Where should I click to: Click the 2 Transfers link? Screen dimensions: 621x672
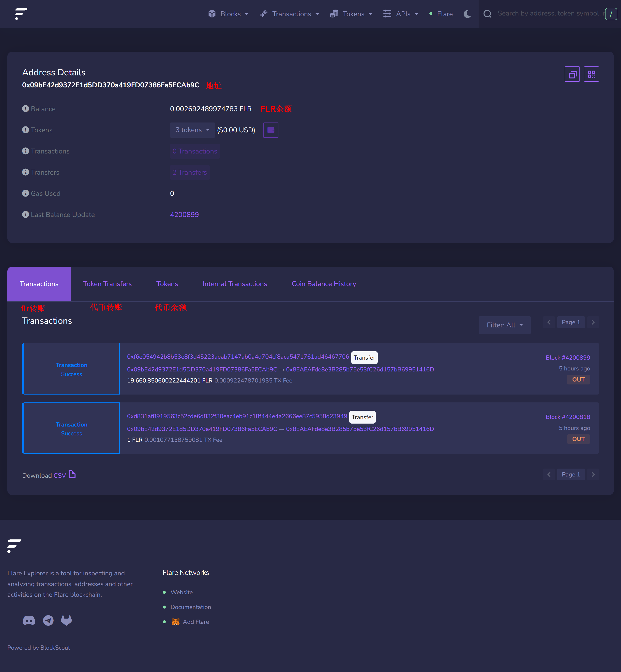click(x=190, y=172)
